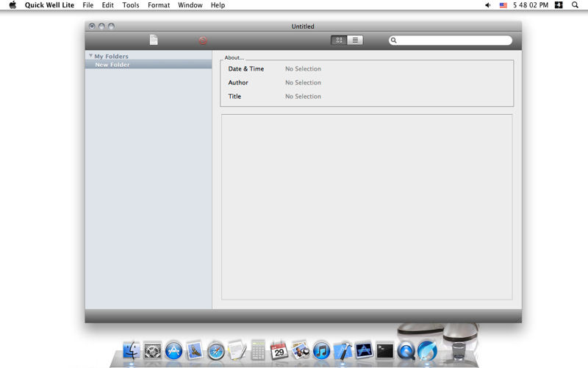Minimize the Untitled window
The image size is (588, 368).
[101, 26]
